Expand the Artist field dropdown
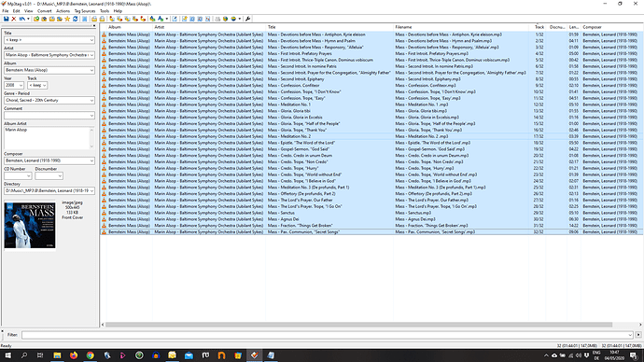This screenshot has width=644, height=362. coord(91,55)
